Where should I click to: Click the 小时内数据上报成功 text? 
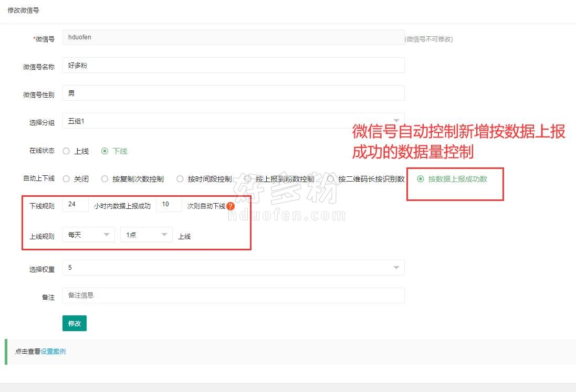pyautogui.click(x=122, y=206)
